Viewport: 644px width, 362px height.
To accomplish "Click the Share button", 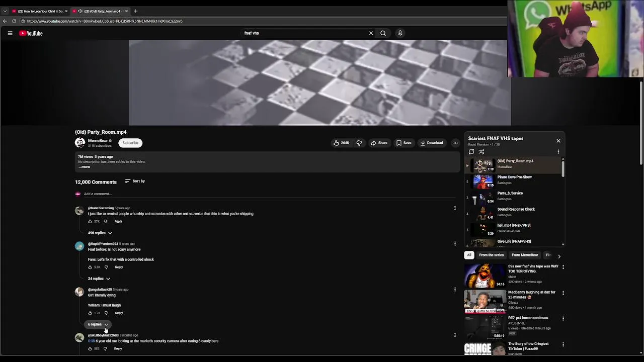I will pyautogui.click(x=379, y=143).
